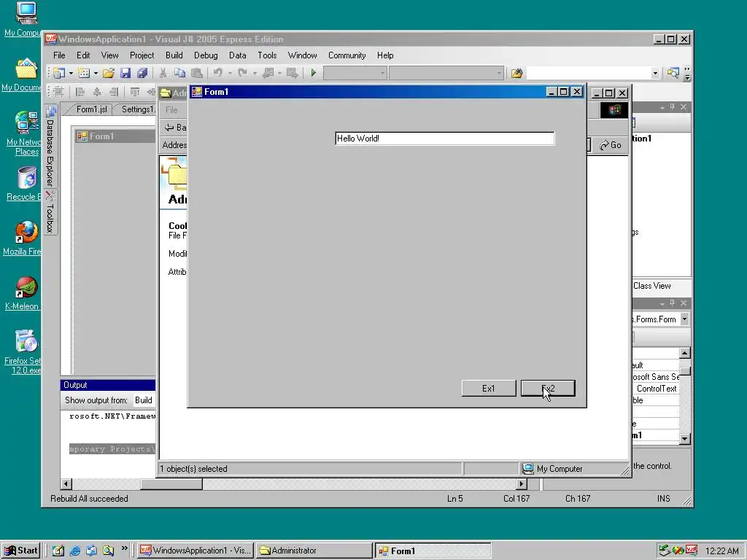Screen dimensions: 747x560
Task: Expand the Add New Item dropdown arrow
Action: point(96,73)
